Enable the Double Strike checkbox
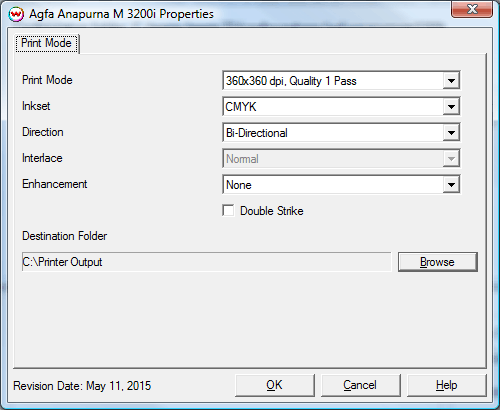Viewport: 500px width, 410px height. coord(228,211)
